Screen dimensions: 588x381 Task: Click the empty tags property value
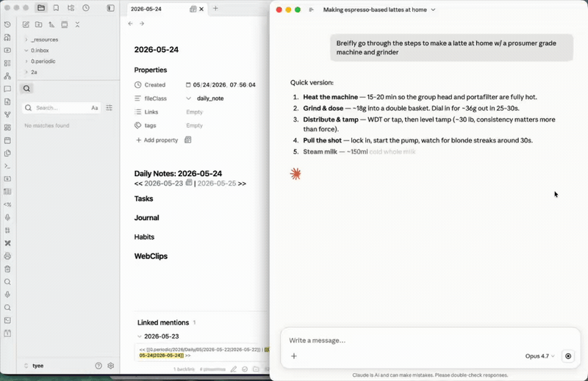pyautogui.click(x=194, y=126)
